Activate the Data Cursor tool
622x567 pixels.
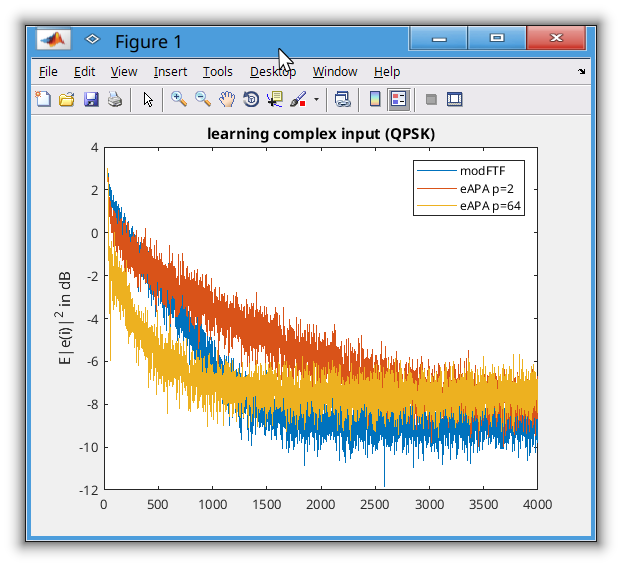coord(275,99)
